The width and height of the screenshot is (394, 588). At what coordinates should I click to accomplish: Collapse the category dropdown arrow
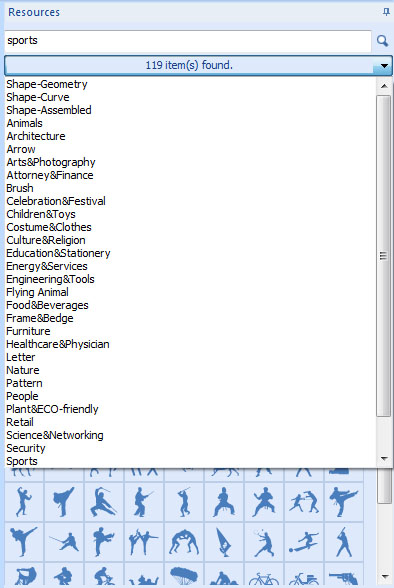pos(384,66)
